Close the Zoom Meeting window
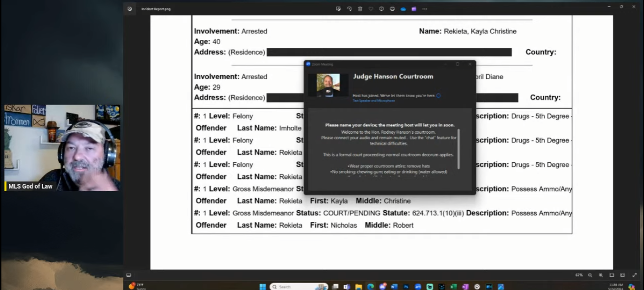Image resolution: width=644 pixels, height=290 pixels. (x=470, y=64)
